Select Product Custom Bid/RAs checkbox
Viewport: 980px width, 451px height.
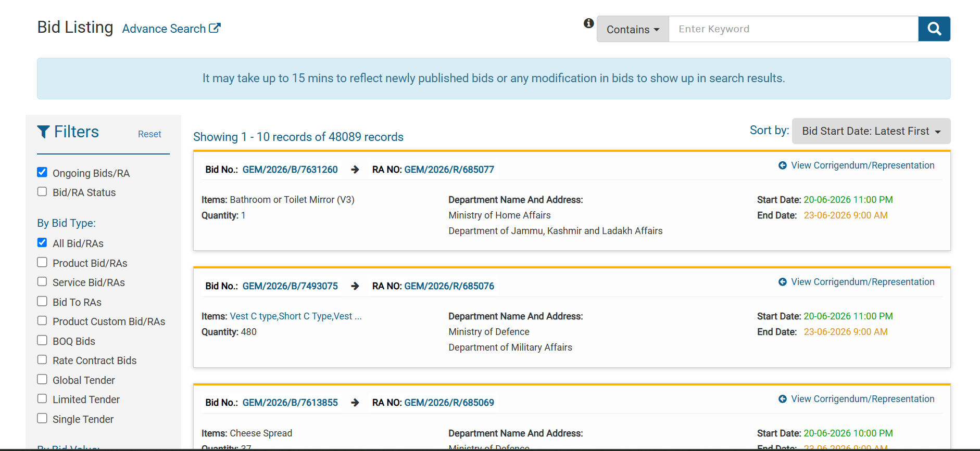42,320
